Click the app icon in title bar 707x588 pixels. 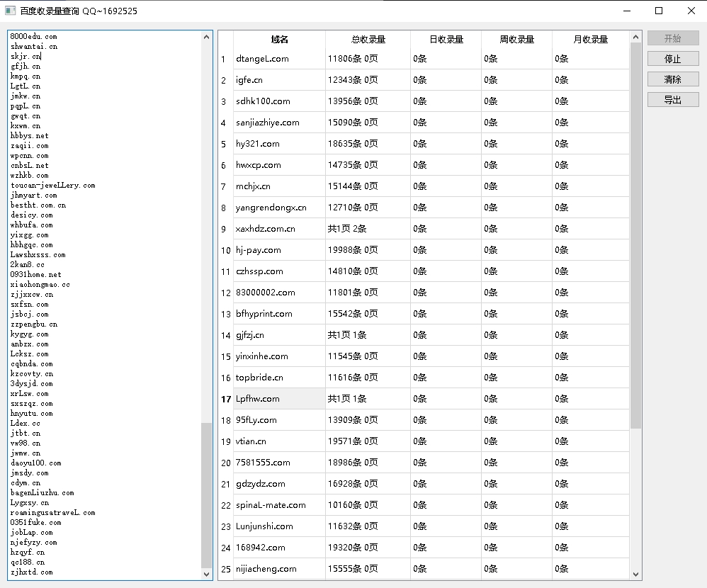(10, 11)
